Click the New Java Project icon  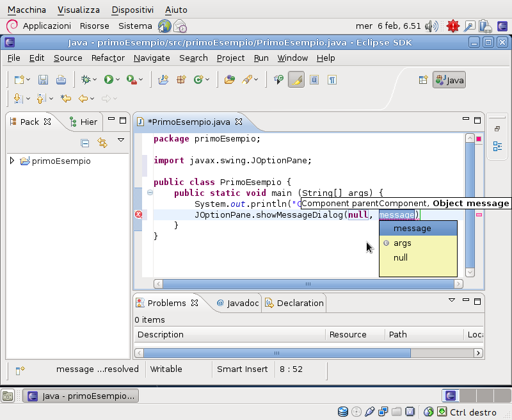click(163, 79)
